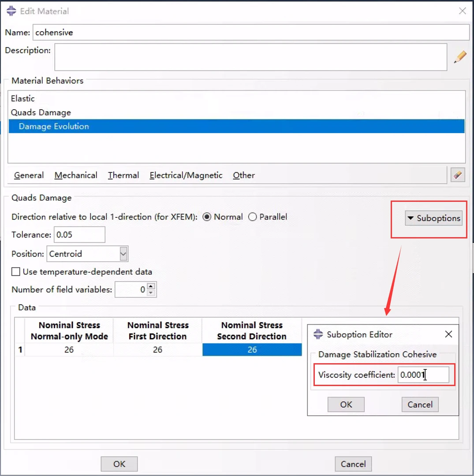Click Cancel in the Edit Material dialog
The height and width of the screenshot is (476, 474).
[x=353, y=464]
